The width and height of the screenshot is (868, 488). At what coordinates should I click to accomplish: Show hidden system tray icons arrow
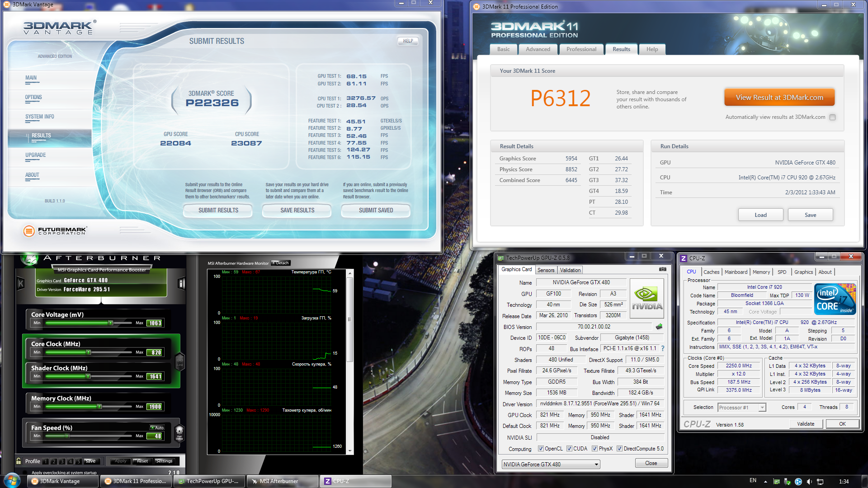765,482
